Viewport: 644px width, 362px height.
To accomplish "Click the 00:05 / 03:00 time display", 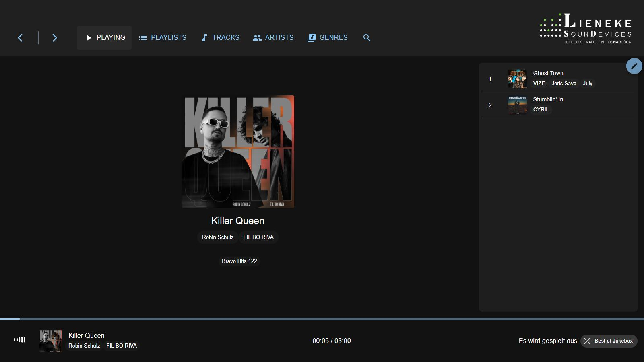I will point(332,341).
